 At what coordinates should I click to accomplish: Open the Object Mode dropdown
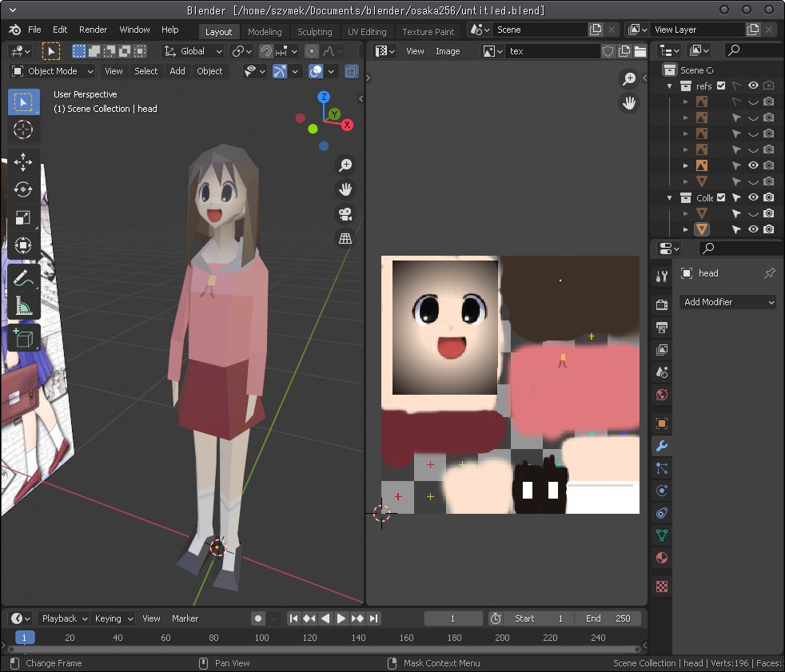(53, 71)
